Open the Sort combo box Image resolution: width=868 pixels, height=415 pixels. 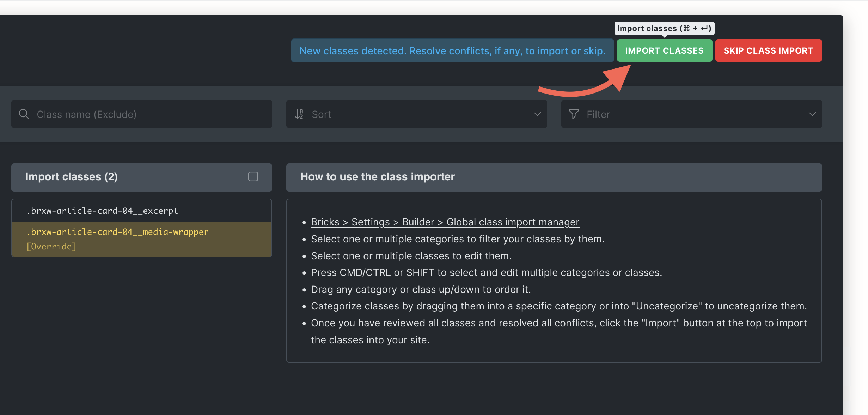pos(416,114)
